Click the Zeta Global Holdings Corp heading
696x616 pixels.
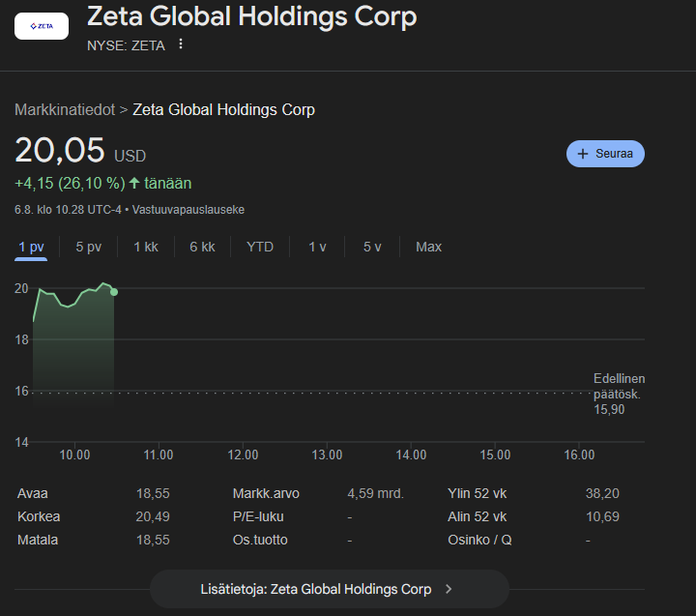pos(251,16)
